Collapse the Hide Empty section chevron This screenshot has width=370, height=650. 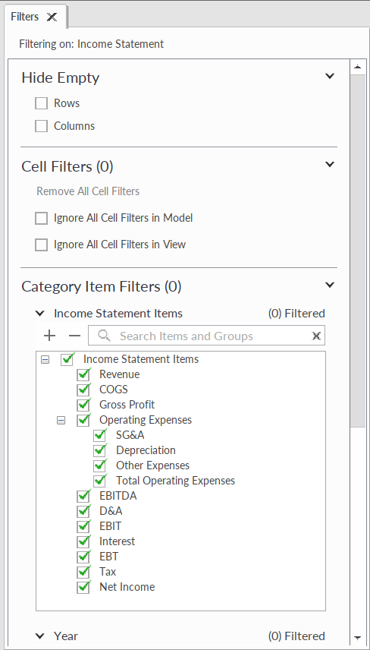coord(329,76)
